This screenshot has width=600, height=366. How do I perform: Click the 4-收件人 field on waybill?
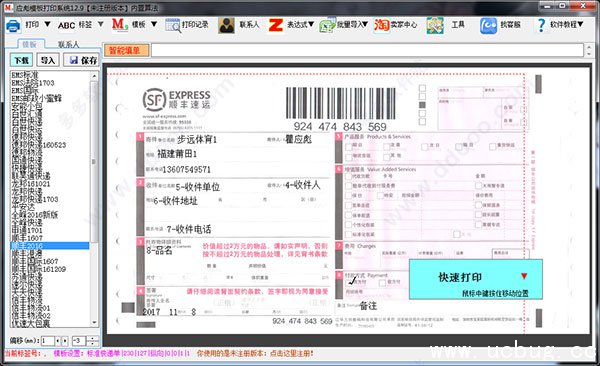[x=302, y=185]
